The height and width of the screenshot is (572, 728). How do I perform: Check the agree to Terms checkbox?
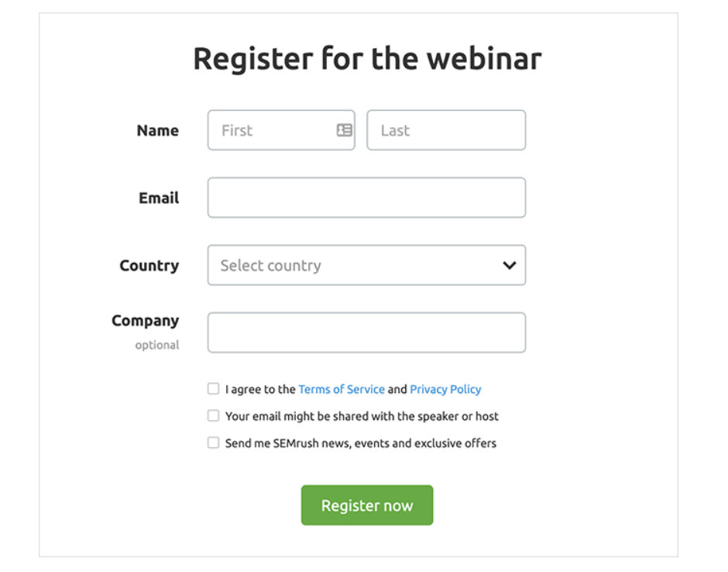coord(213,389)
